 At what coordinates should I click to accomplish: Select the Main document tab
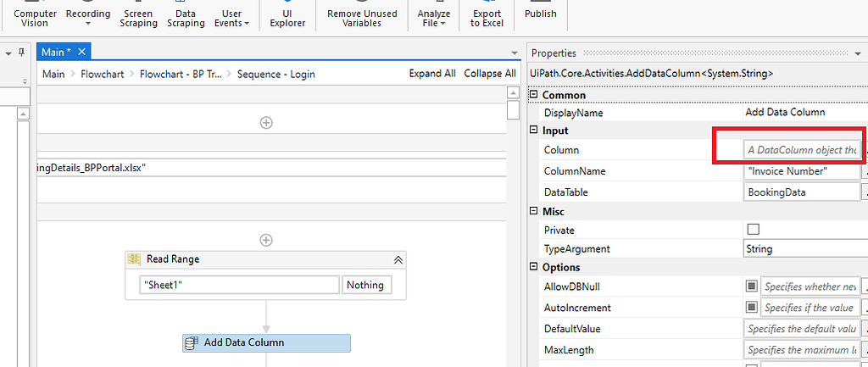[57, 53]
